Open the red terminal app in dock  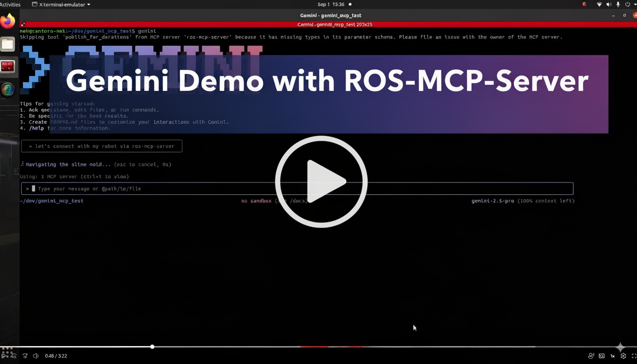click(x=8, y=67)
